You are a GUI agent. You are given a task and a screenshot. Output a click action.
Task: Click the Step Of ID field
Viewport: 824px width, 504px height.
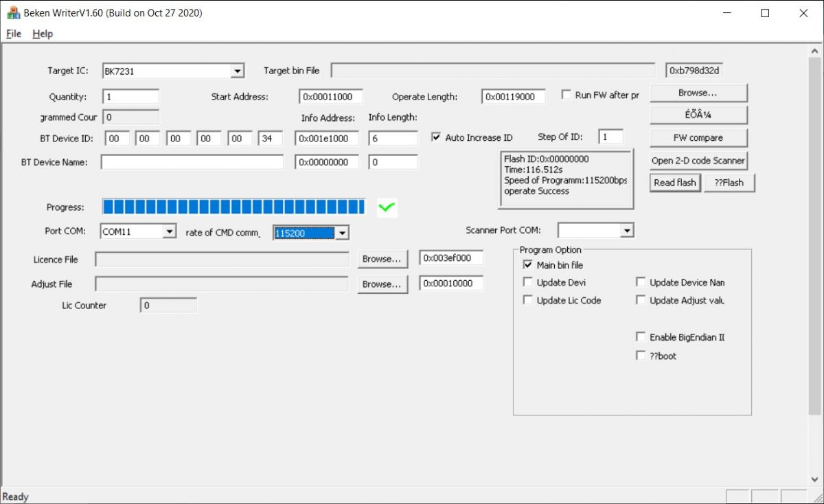(611, 137)
